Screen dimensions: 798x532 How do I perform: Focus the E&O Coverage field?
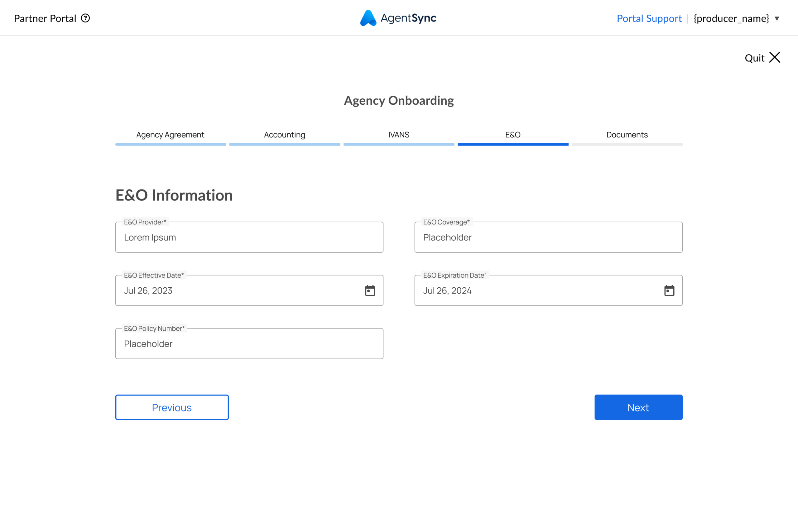(x=548, y=237)
